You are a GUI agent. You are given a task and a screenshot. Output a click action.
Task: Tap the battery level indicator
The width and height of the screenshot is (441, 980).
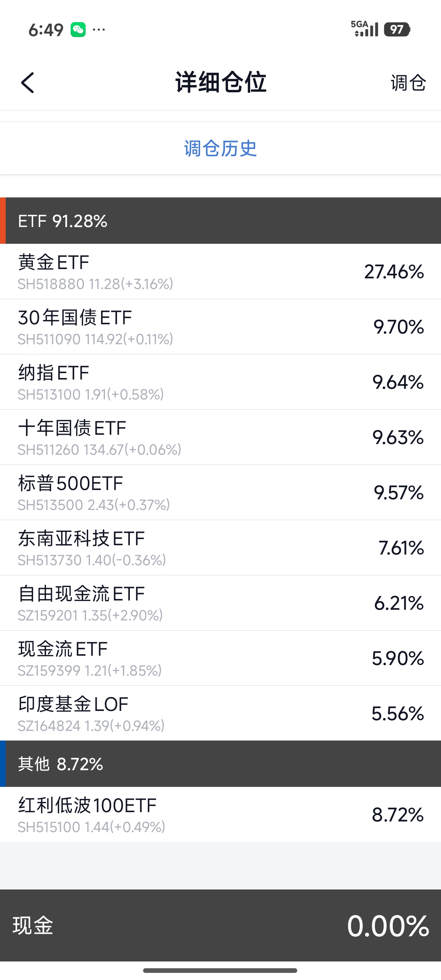point(396,30)
